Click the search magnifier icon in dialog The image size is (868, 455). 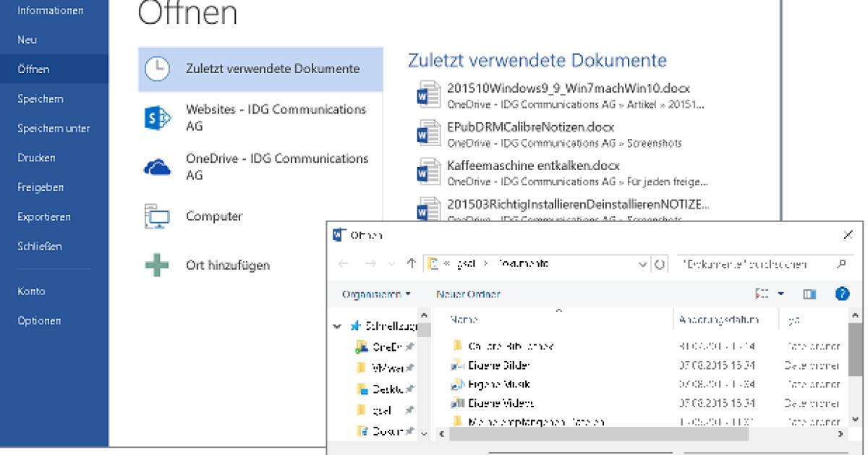point(841,264)
